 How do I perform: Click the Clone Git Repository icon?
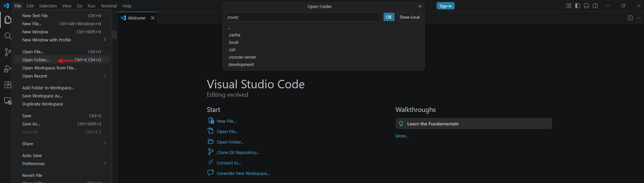(x=211, y=152)
